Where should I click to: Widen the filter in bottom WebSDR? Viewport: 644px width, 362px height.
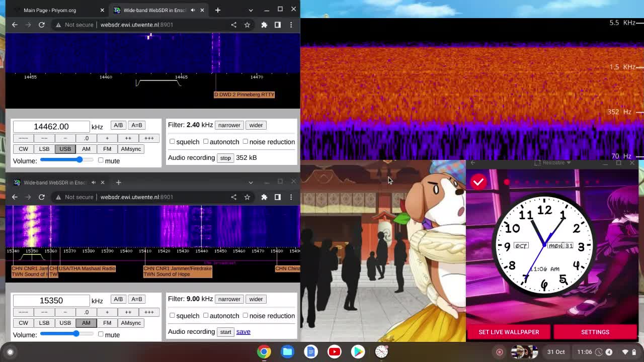256,299
